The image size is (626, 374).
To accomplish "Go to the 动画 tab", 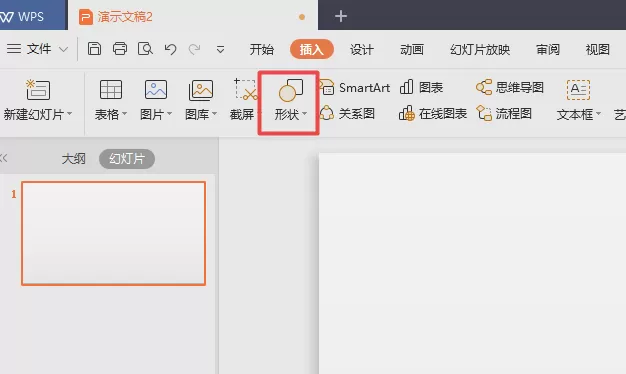I will pyautogui.click(x=412, y=49).
